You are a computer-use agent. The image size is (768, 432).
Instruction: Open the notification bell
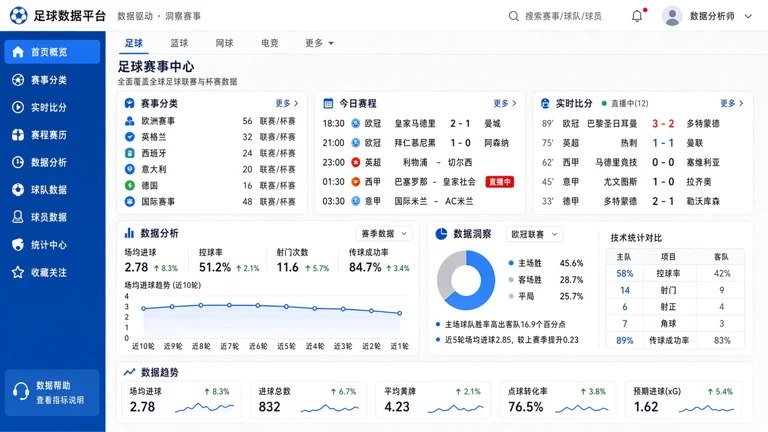(x=637, y=16)
